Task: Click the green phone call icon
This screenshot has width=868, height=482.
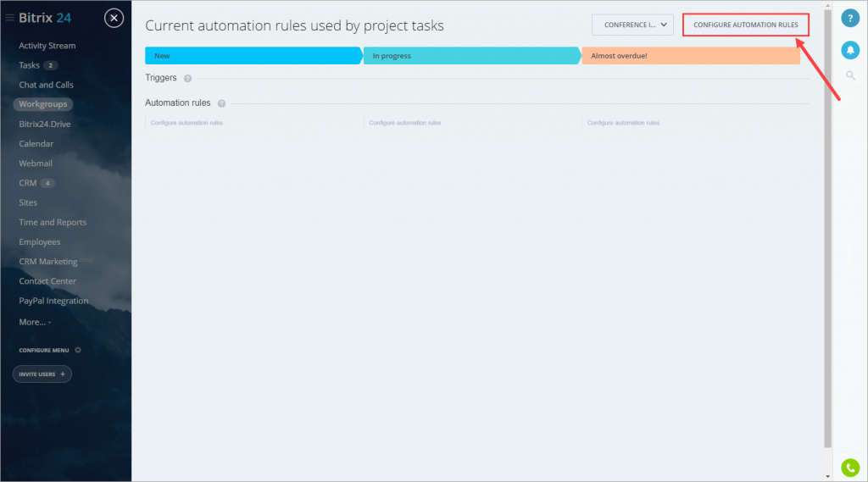Action: click(x=850, y=467)
